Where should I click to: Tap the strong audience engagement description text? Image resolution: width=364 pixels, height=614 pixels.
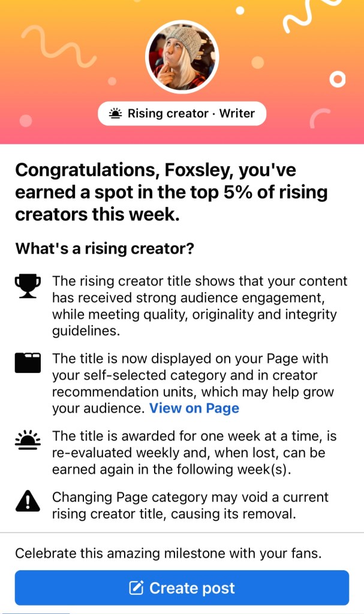(199, 306)
